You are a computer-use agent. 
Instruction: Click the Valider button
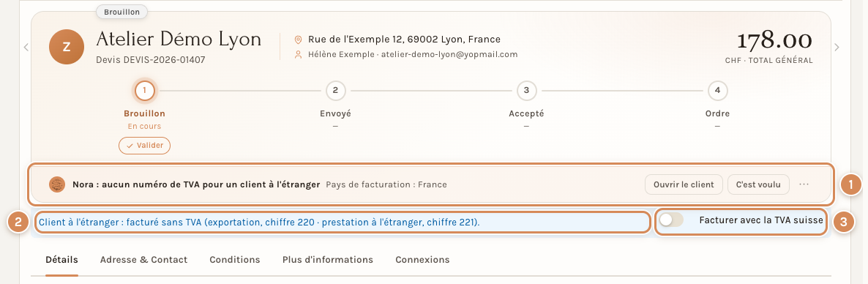(x=144, y=146)
